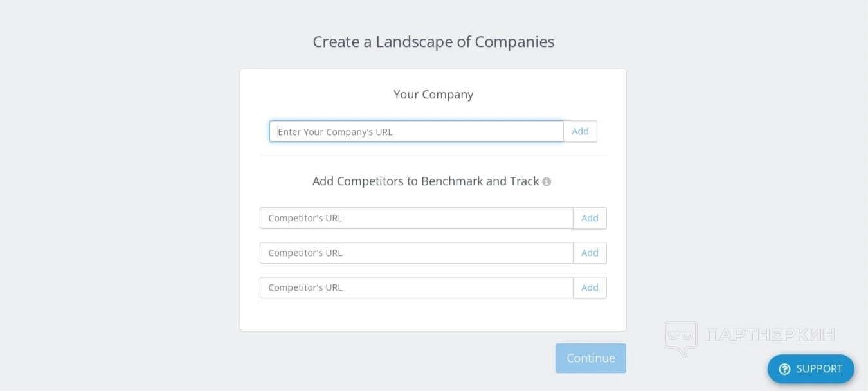This screenshot has height=391, width=868.
Task: Click the Continue button
Action: [x=590, y=358]
